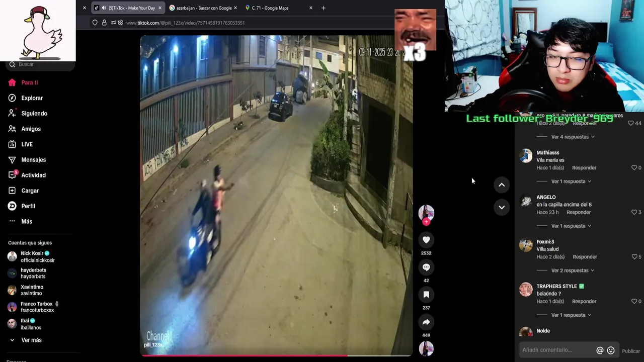Open a new browser tab
This screenshot has height=362, width=644.
point(324,8)
